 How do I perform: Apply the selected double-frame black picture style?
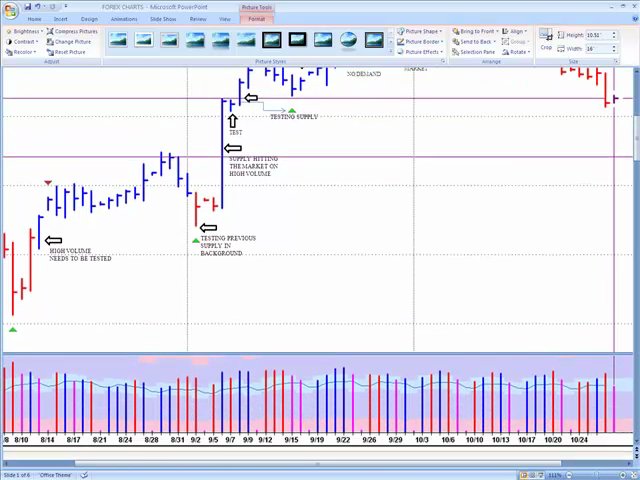coord(272,40)
